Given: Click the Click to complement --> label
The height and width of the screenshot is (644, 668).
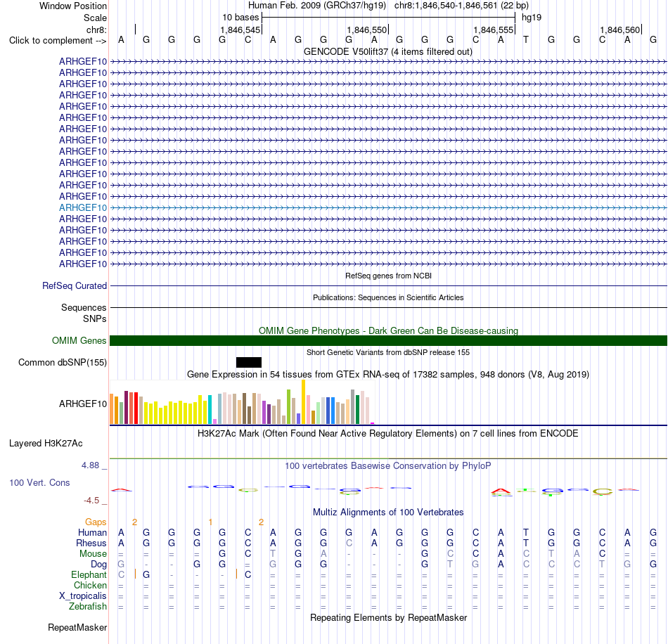Looking at the screenshot, I should coord(58,41).
